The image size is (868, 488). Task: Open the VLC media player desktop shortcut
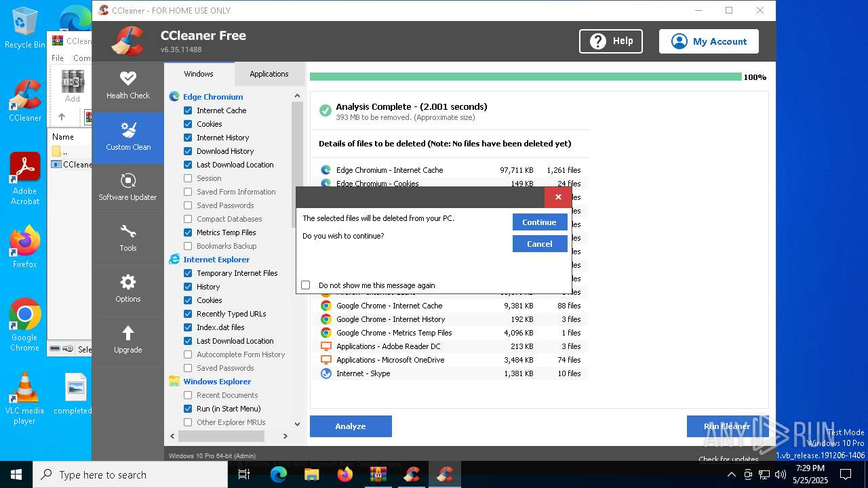click(24, 399)
